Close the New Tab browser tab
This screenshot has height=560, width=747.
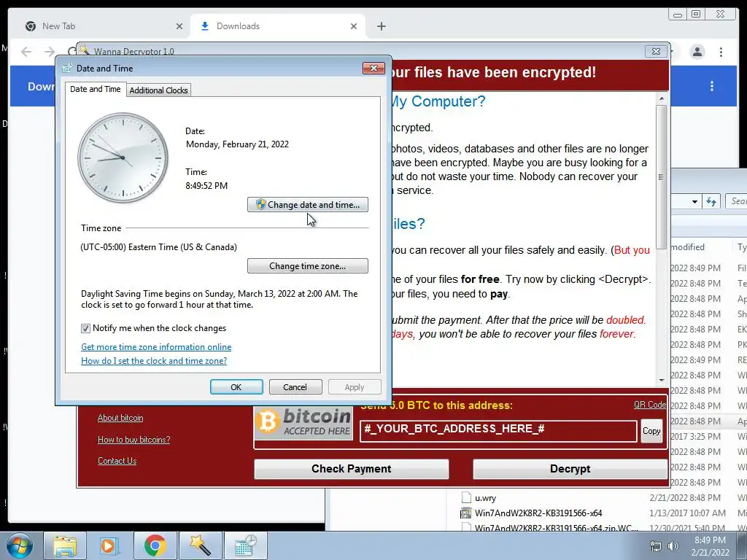(x=179, y=26)
